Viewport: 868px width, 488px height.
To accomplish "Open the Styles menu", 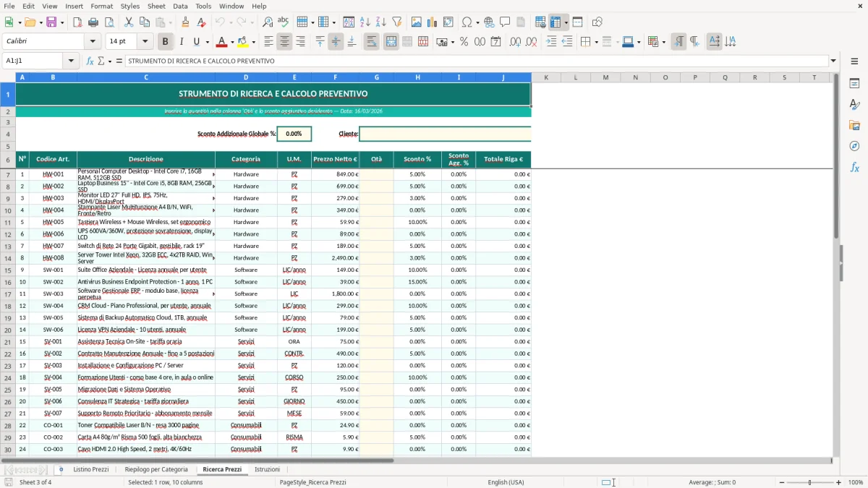I will click(x=130, y=6).
